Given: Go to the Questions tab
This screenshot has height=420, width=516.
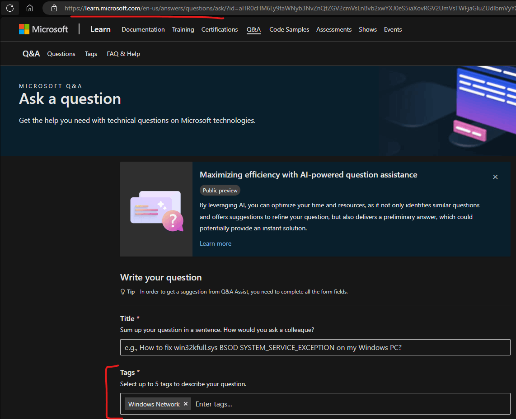Looking at the screenshot, I should tap(61, 54).
